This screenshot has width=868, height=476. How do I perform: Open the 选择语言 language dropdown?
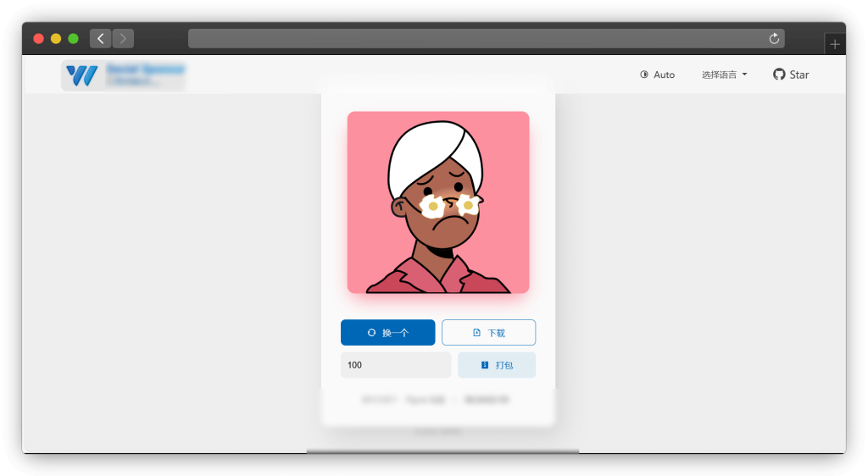click(724, 75)
